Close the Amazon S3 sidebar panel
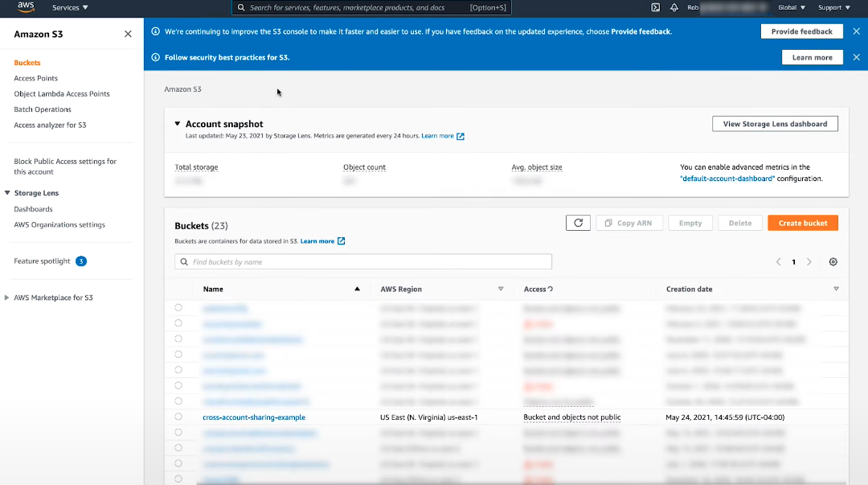The height and width of the screenshot is (485, 868). (128, 34)
